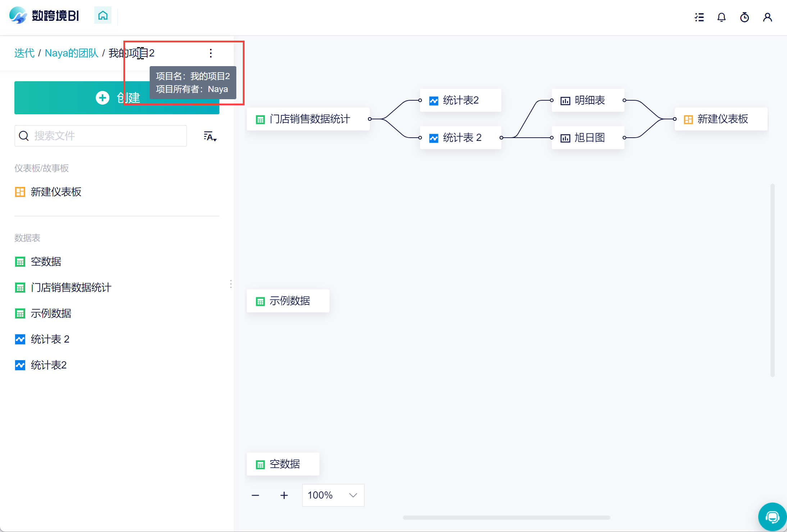Click the 明细表 node in canvas

[x=588, y=100]
